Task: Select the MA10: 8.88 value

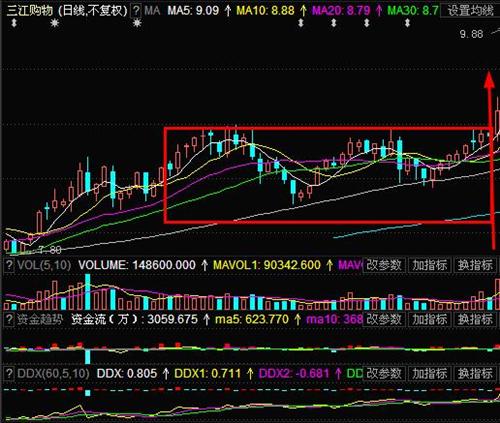Action: (x=266, y=11)
